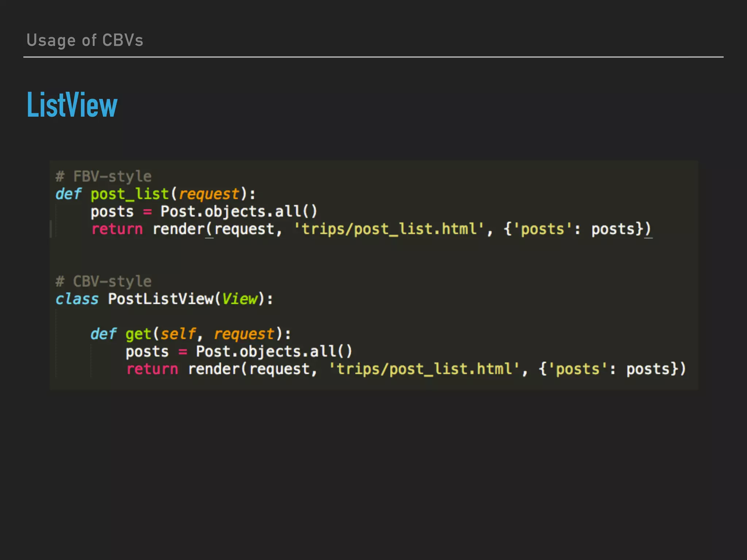Select the '# FBV-style' comment line

click(x=104, y=176)
